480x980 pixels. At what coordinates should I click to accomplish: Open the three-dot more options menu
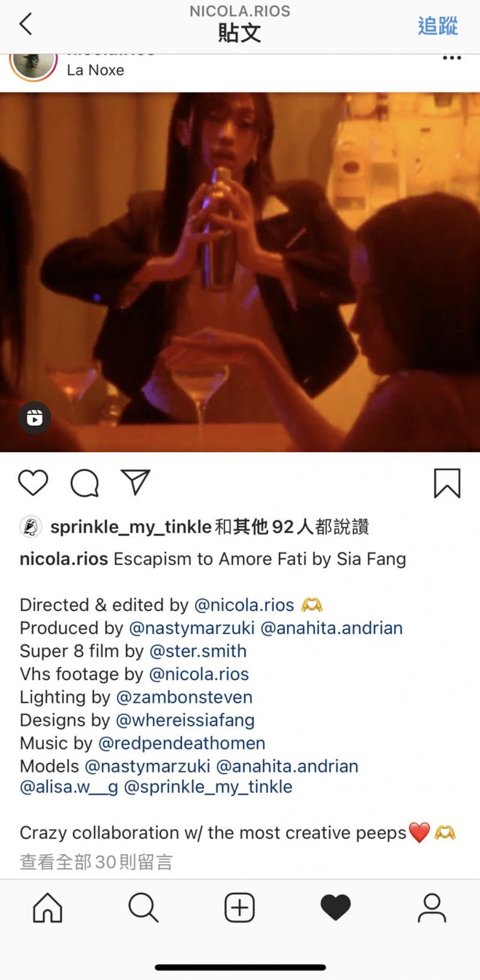tap(452, 58)
